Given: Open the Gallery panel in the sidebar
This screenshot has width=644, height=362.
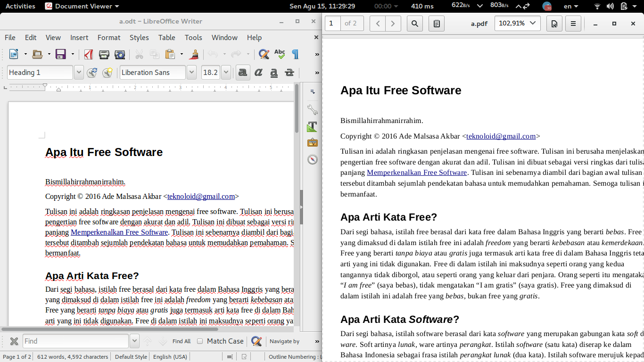Looking at the screenshot, I should pyautogui.click(x=312, y=142).
